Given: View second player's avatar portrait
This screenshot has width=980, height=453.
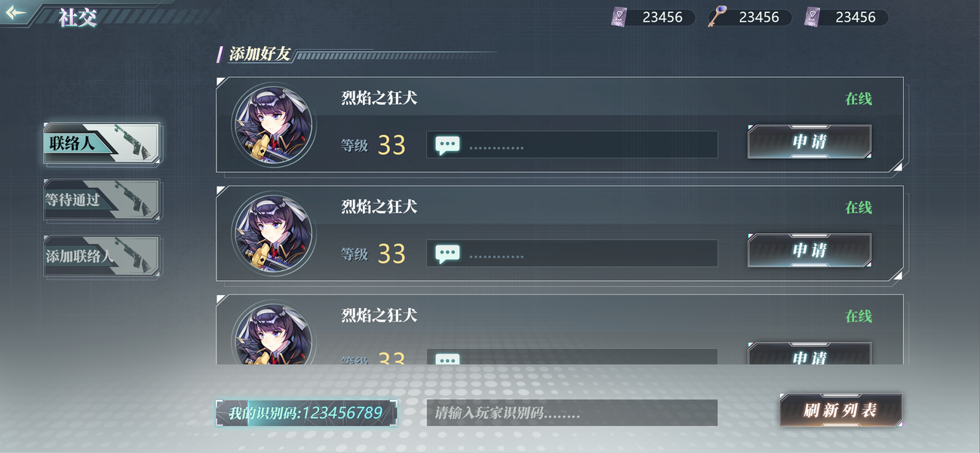Looking at the screenshot, I should click(x=272, y=233).
